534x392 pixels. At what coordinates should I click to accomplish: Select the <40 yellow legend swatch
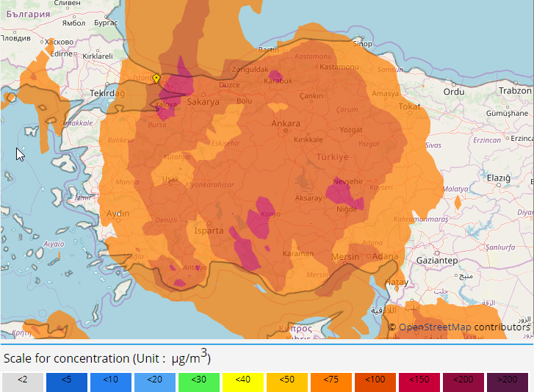(x=243, y=382)
